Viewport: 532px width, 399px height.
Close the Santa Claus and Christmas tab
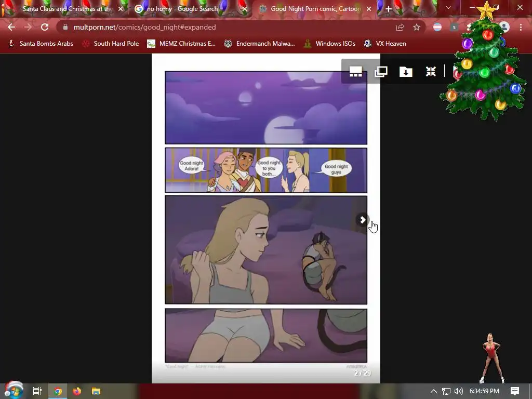click(121, 9)
